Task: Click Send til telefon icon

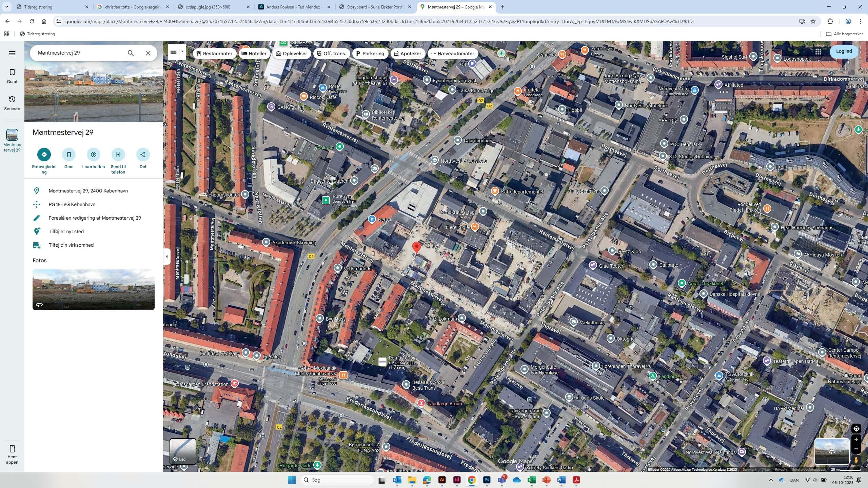Action: 118,155
